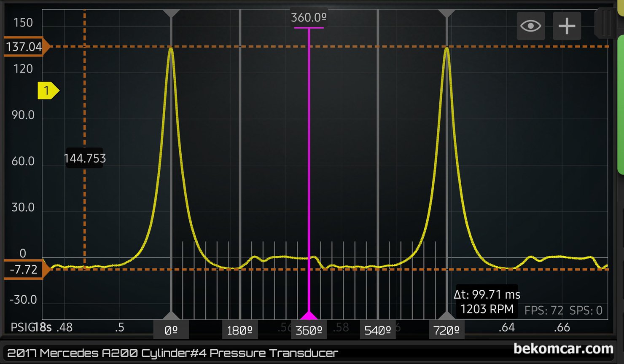Click the plus add button

click(x=567, y=26)
